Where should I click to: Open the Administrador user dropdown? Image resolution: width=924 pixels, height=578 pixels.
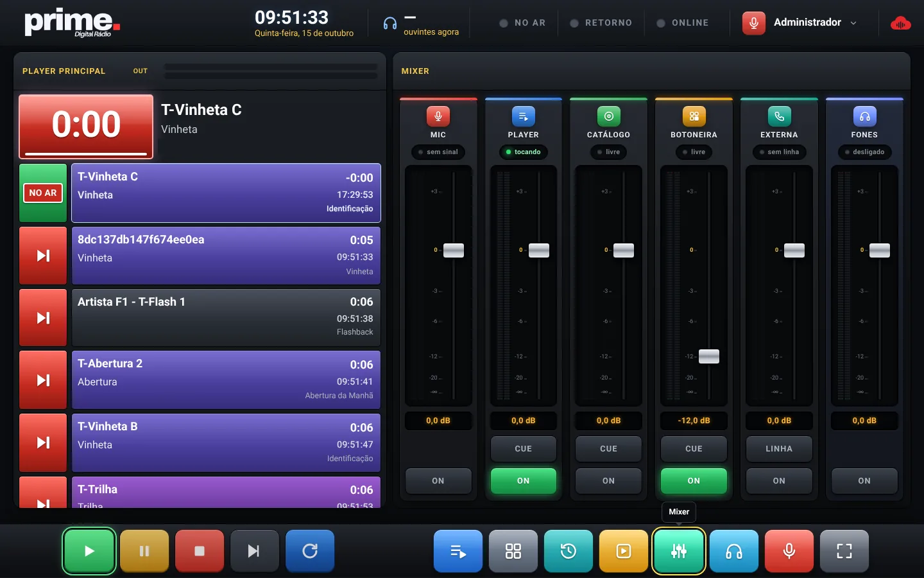coord(800,22)
